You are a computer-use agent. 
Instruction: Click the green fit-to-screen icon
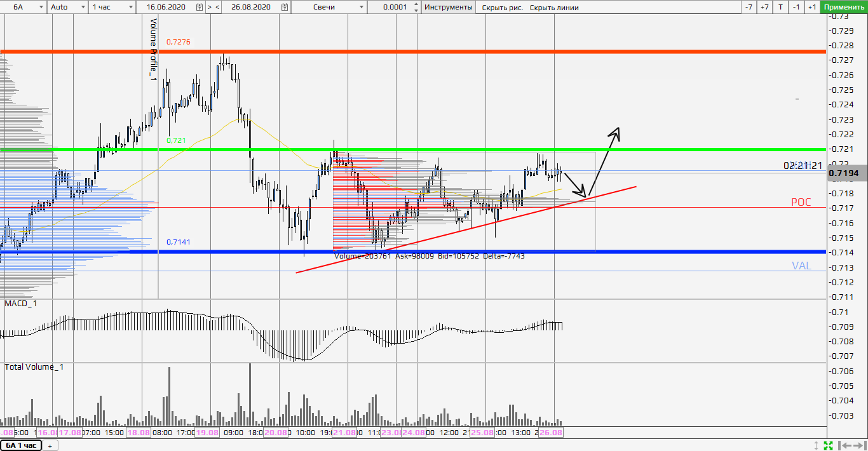click(x=828, y=445)
